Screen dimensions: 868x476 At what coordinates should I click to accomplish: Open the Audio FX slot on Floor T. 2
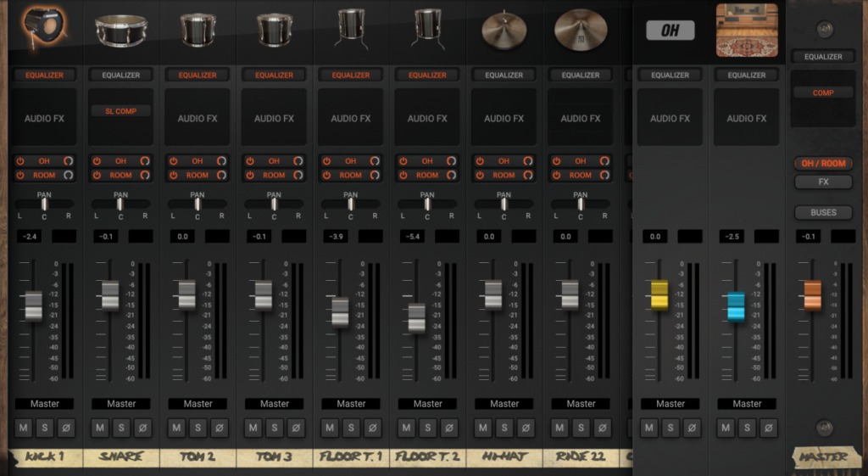427,117
